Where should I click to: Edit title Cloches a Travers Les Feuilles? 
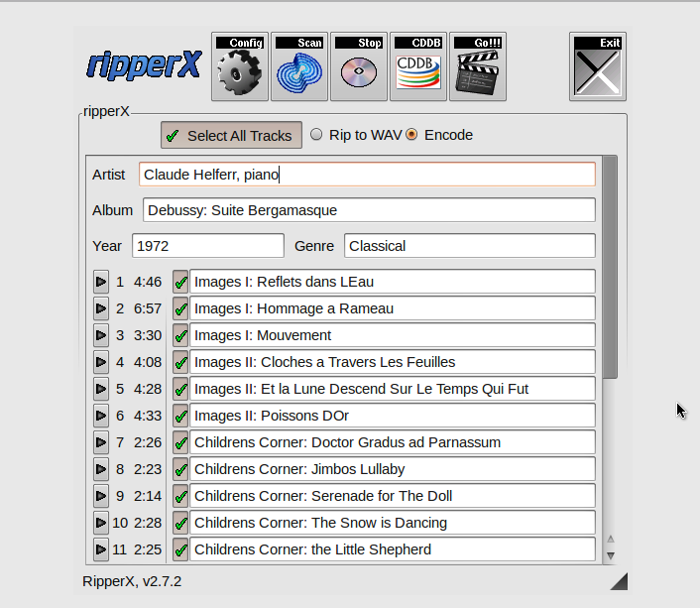(x=393, y=362)
